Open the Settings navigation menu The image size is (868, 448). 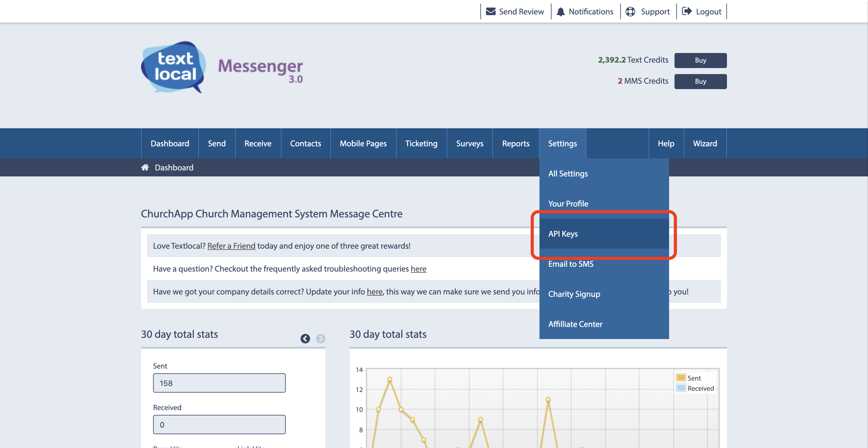(562, 143)
